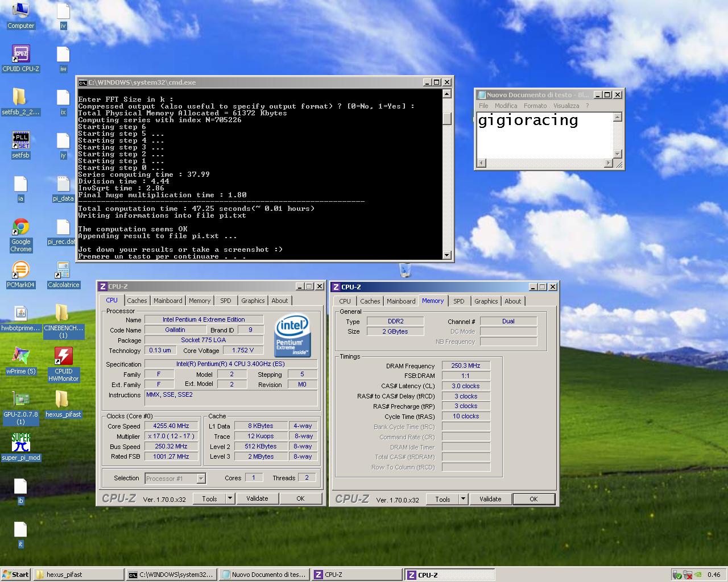Click cmd window scrollbar down arrow

pos(447,255)
